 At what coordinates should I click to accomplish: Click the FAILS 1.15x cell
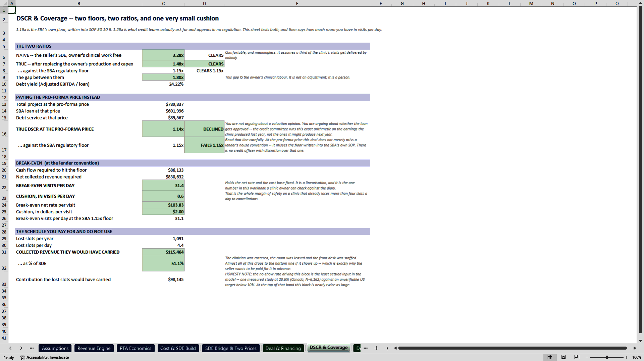pos(204,145)
